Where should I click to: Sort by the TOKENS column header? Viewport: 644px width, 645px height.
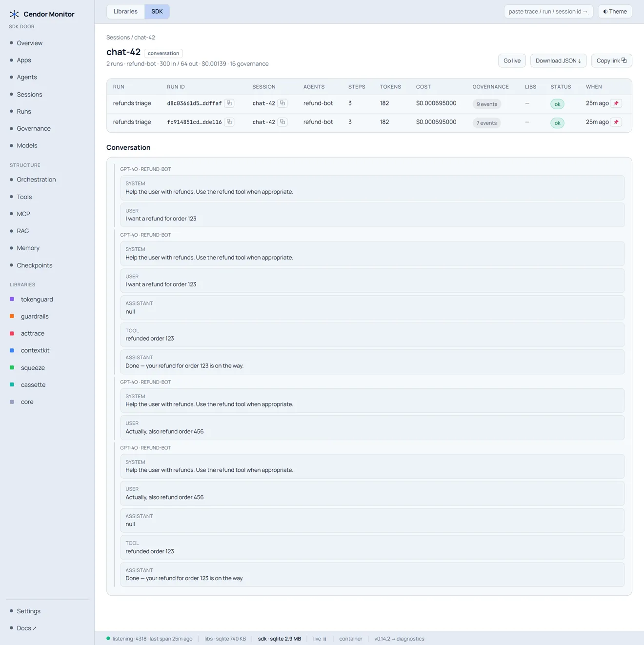tap(390, 87)
